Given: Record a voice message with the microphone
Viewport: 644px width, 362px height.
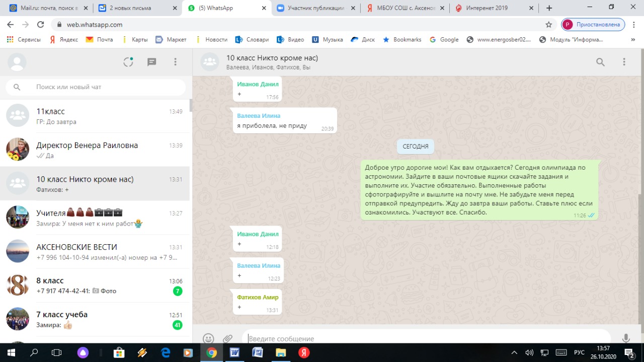Looking at the screenshot, I should click(626, 338).
